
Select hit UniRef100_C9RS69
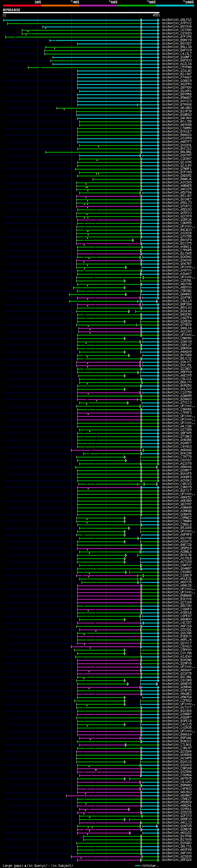[177, 768]
